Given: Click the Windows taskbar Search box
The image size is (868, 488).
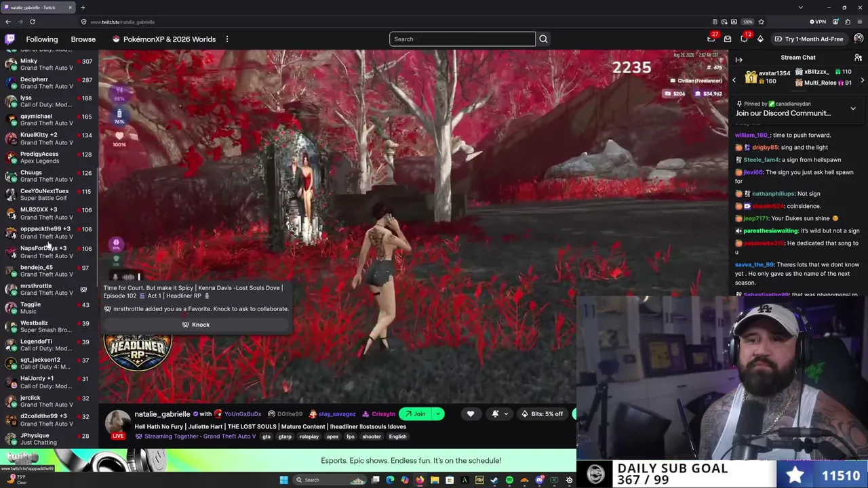Looking at the screenshot, I should tap(330, 480).
